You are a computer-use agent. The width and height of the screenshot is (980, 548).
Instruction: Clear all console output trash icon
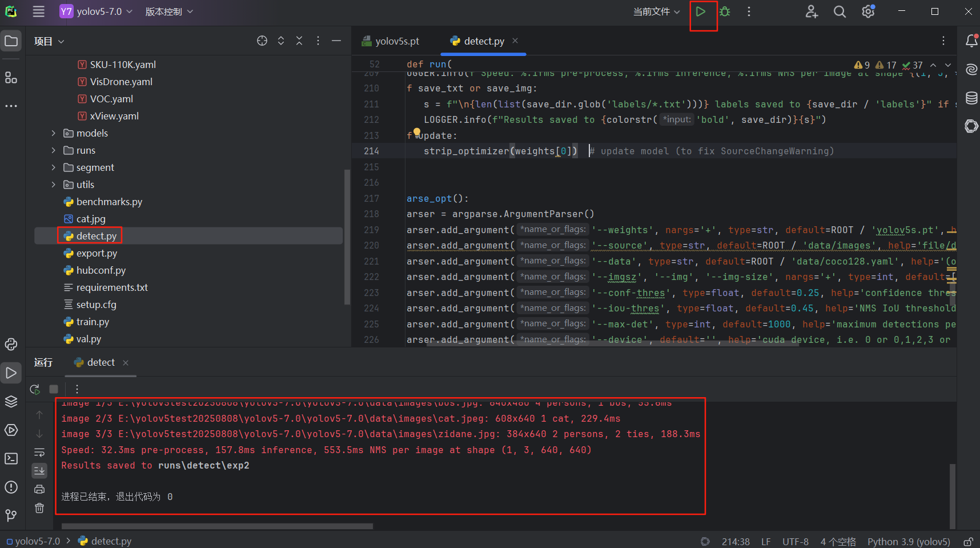(x=39, y=508)
